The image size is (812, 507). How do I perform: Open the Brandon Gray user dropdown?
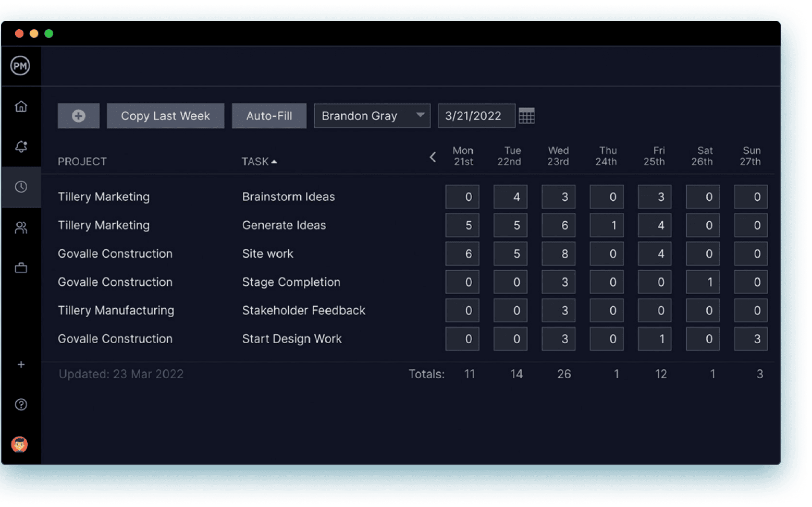(x=372, y=115)
